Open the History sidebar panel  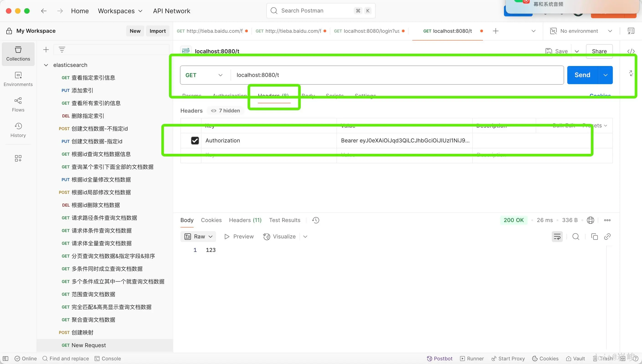click(18, 130)
